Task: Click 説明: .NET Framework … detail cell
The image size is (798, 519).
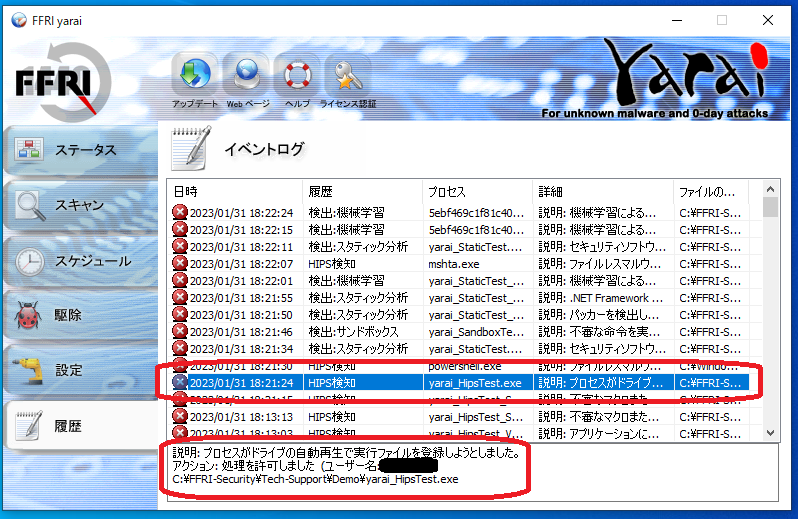Action: coord(601,298)
